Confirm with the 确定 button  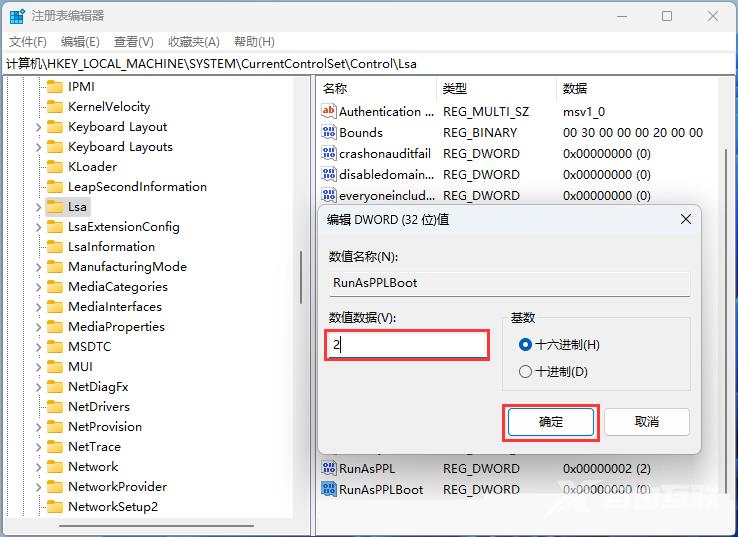(551, 422)
